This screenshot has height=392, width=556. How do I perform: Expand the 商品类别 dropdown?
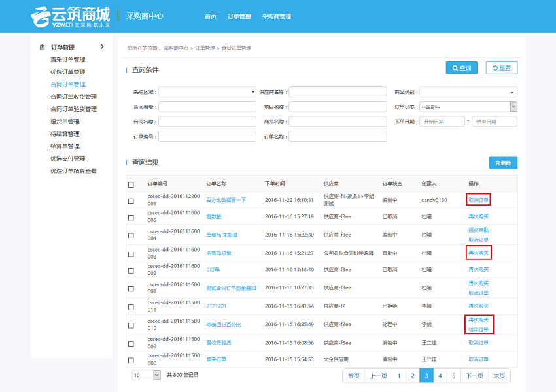[468, 92]
